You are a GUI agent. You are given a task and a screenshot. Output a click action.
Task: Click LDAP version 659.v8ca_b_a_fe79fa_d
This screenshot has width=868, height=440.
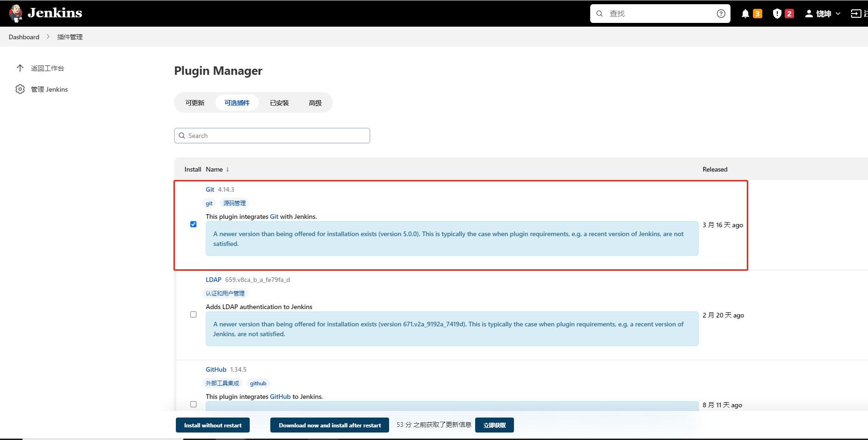pyautogui.click(x=257, y=280)
